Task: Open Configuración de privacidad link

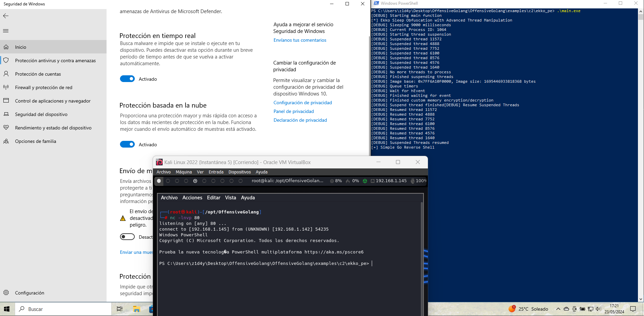Action: click(303, 103)
